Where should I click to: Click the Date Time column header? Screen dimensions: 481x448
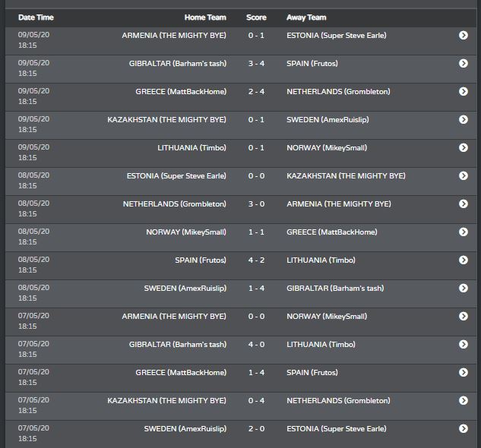(x=36, y=17)
